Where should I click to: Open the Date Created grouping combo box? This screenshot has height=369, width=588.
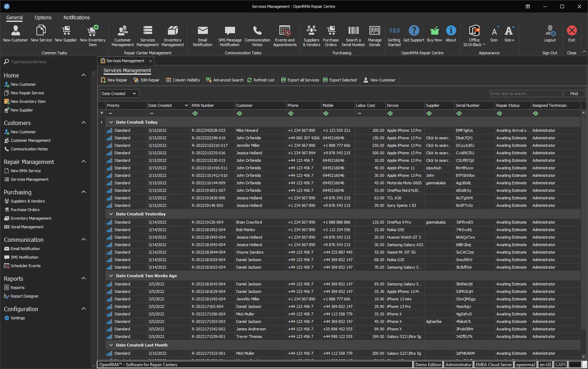(x=119, y=94)
